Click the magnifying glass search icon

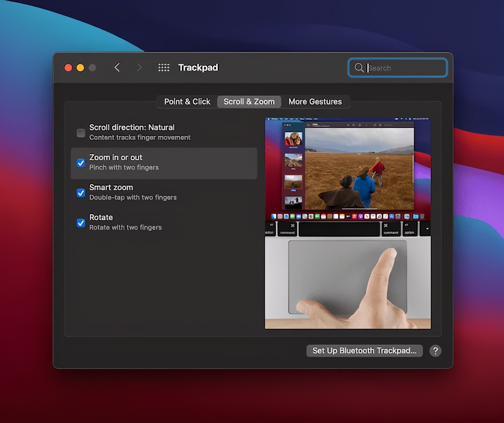359,68
